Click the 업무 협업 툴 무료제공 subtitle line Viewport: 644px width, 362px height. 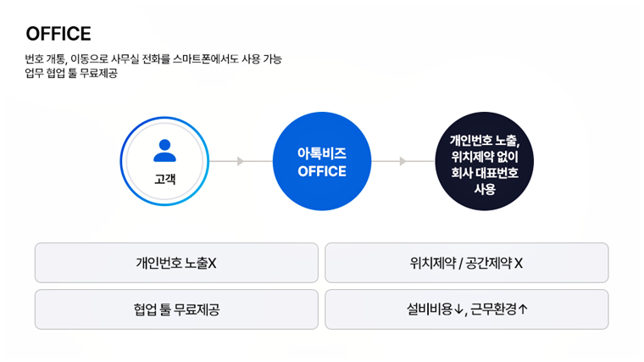coord(71,73)
